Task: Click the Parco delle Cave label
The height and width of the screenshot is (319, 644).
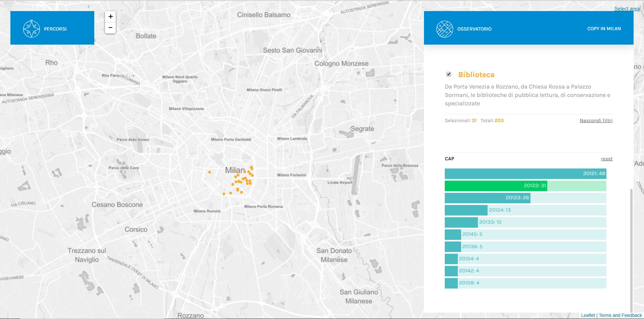Action: 124,168
